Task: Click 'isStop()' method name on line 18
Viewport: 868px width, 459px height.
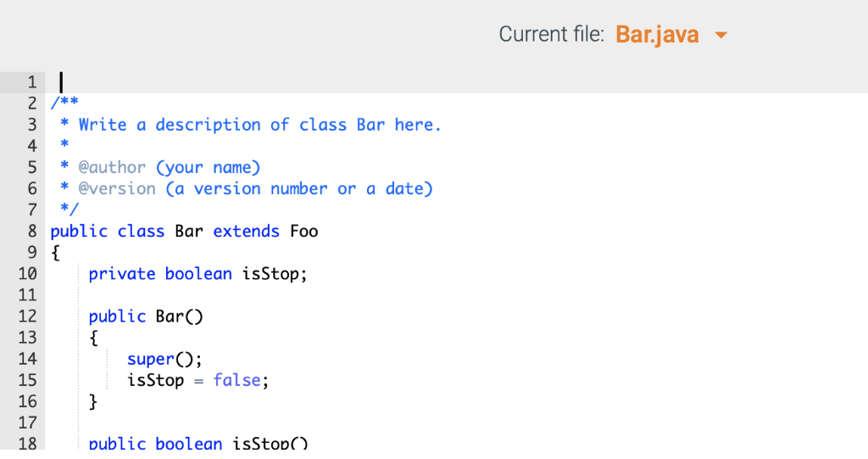Action: [x=270, y=444]
